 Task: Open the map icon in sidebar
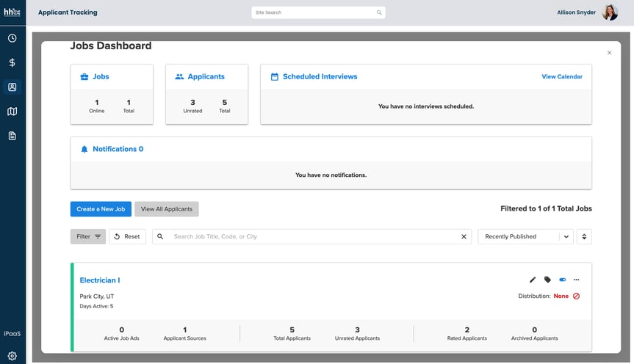12,112
